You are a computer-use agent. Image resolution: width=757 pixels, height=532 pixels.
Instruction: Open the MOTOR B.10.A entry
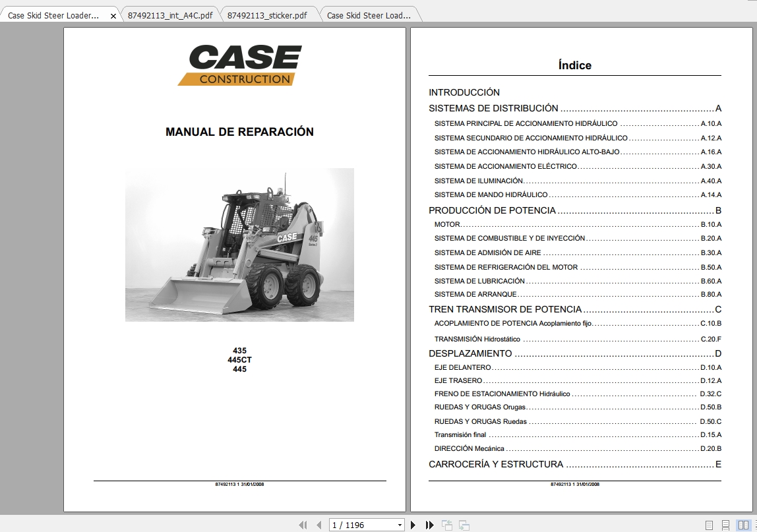578,225
